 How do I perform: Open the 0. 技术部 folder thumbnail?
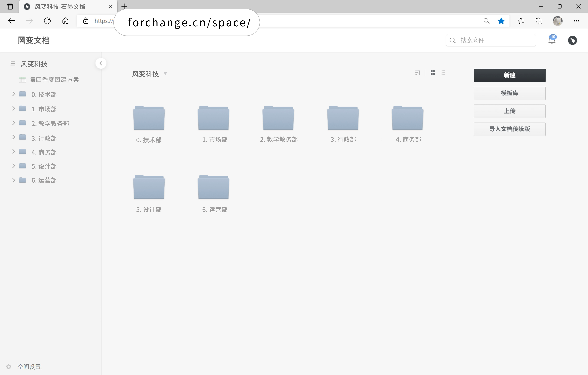(x=149, y=118)
